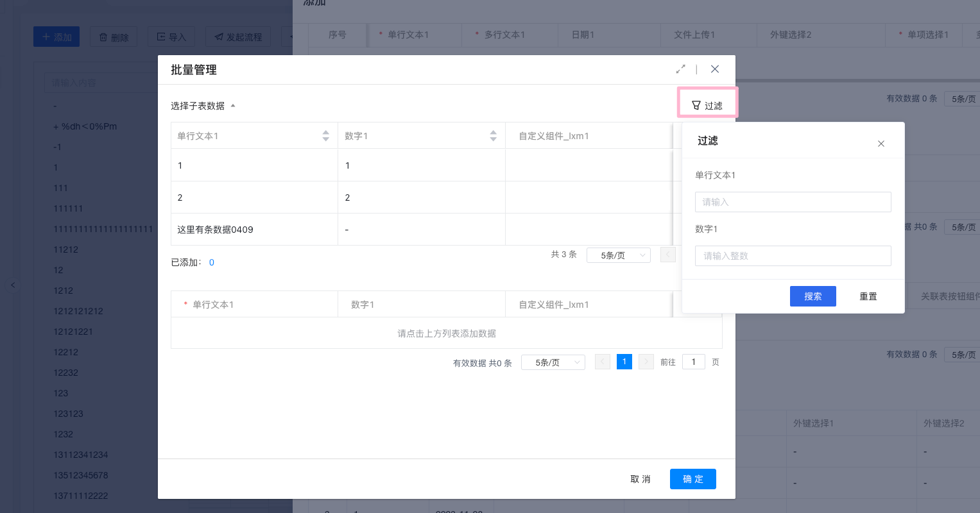Click the 过滤 filter funnel icon
The height and width of the screenshot is (513, 980).
(696, 105)
